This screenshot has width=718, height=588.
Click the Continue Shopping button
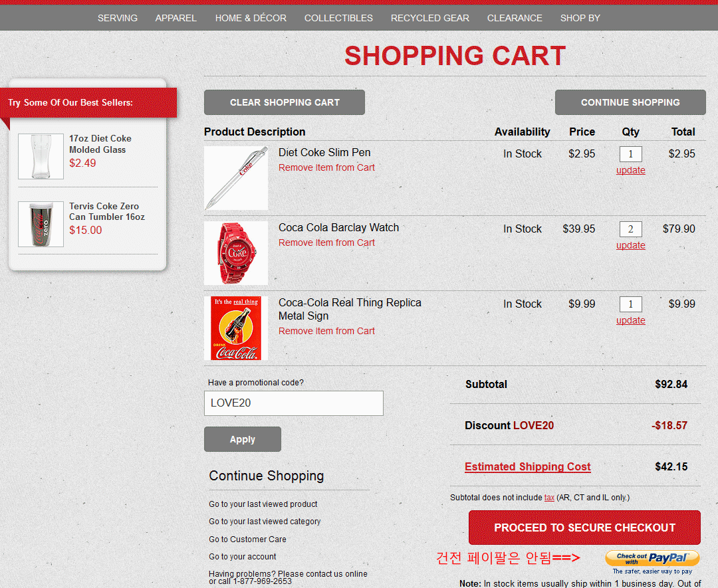630,102
